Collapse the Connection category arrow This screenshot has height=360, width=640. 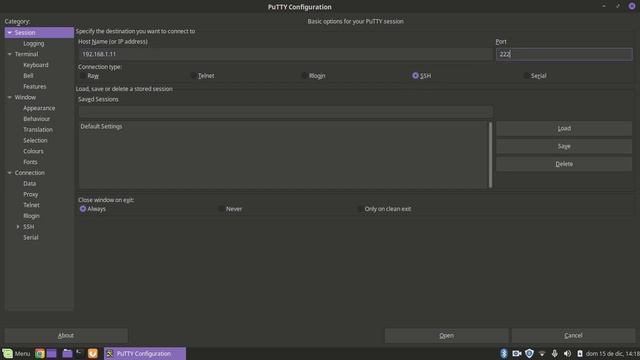tap(10, 173)
